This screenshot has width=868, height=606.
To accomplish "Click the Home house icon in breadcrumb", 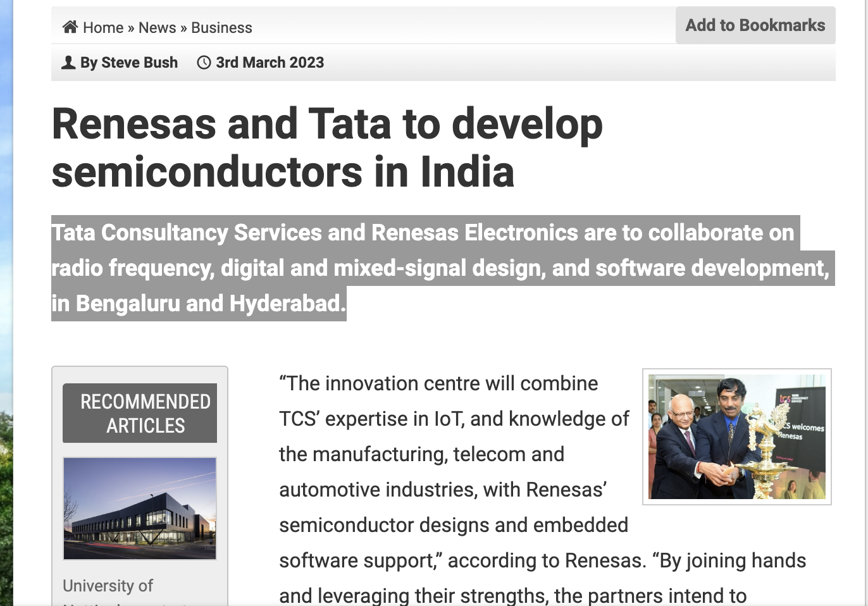I will (70, 27).
